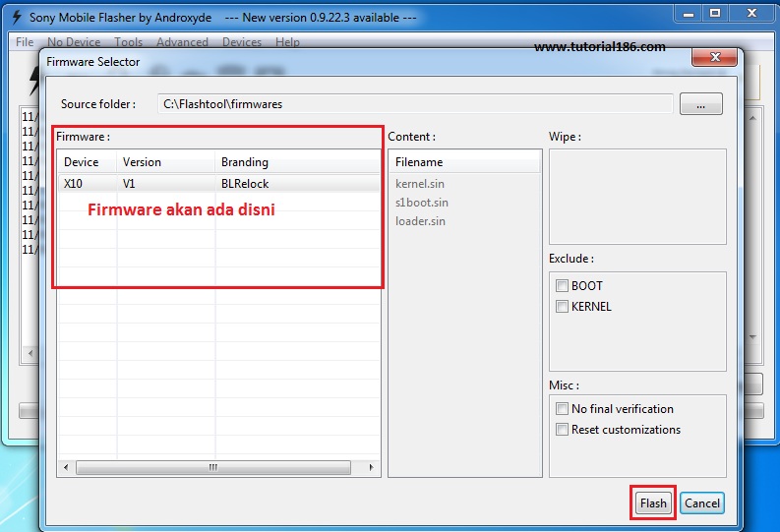Click the Source folder path field
Viewport: 780px width, 532px height.
coord(415,104)
